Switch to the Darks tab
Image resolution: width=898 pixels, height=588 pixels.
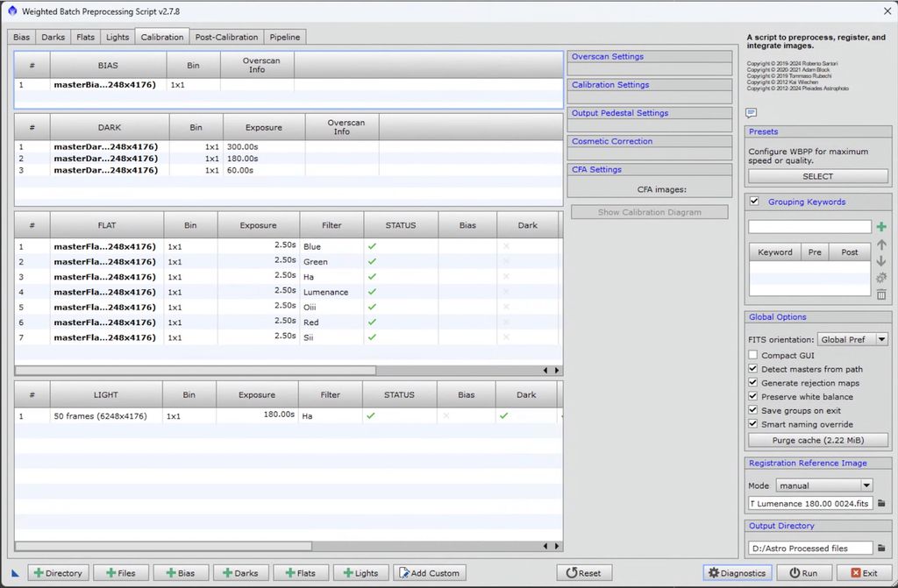(53, 37)
